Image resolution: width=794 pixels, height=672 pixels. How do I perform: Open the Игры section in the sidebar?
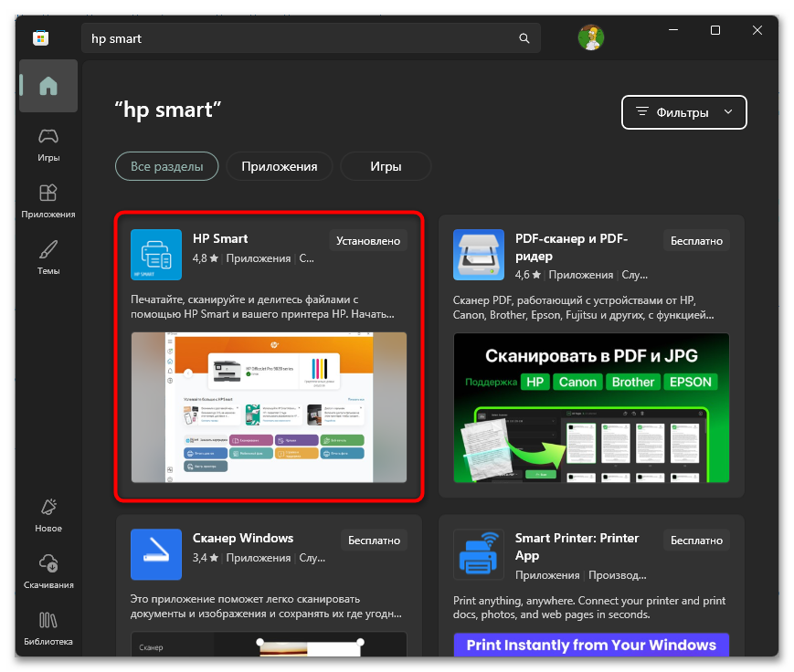48,145
